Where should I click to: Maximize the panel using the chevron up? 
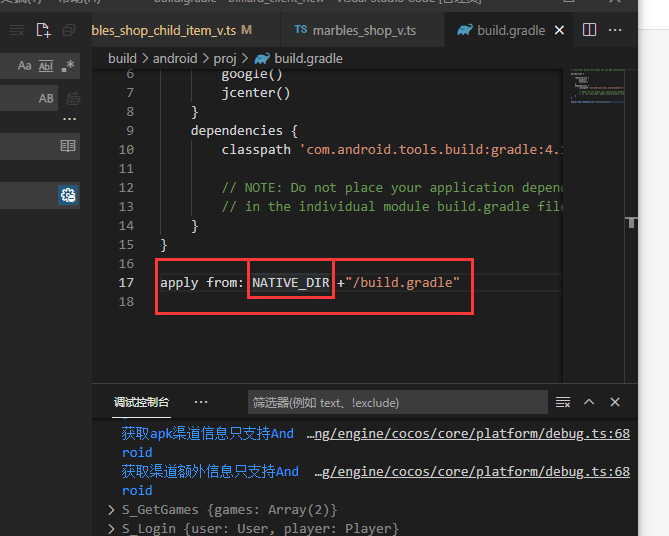point(589,402)
